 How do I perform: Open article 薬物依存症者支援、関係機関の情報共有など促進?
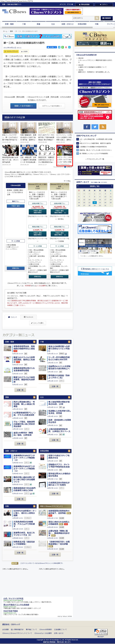tap(24, 347)
